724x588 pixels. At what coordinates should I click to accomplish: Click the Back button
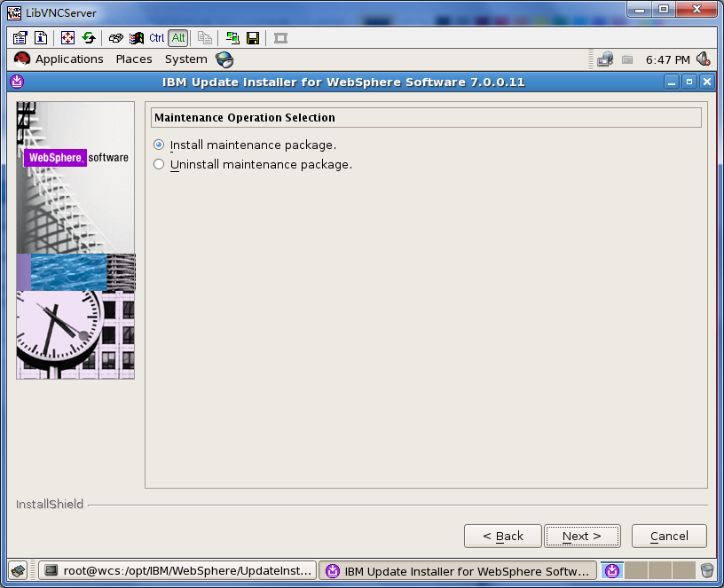[503, 536]
